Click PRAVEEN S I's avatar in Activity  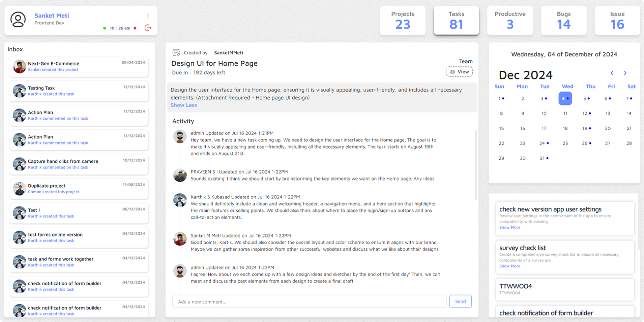[x=180, y=175]
